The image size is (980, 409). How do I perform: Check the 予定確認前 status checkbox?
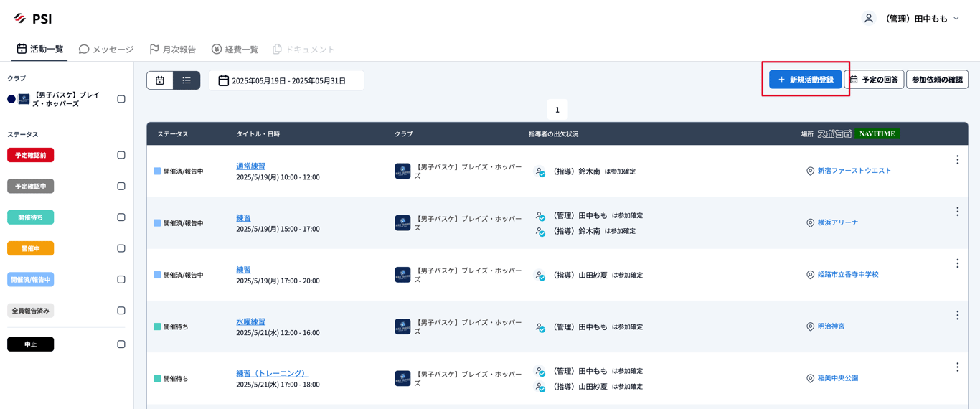[x=121, y=155]
